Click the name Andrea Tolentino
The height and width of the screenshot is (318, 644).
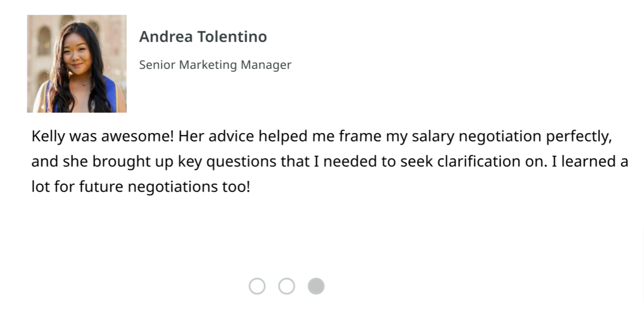coord(203,37)
